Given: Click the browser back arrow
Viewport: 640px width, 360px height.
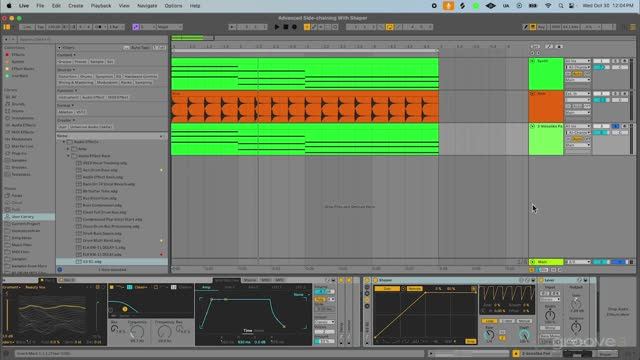Looking at the screenshot, I should pyautogui.click(x=6, y=40).
